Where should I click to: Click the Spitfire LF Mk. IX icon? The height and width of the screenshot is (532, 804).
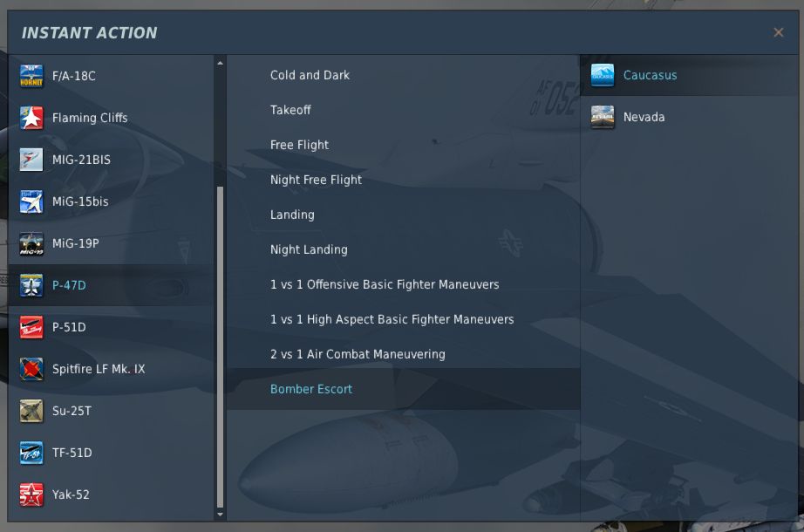[x=31, y=369]
